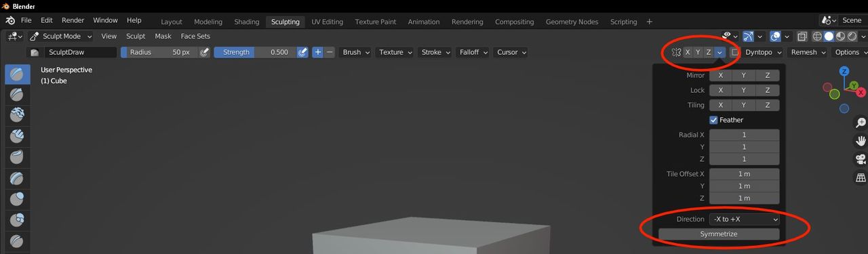This screenshot has height=254, width=868.
Task: Enable Lock Y in symmetry panel
Action: (744, 91)
